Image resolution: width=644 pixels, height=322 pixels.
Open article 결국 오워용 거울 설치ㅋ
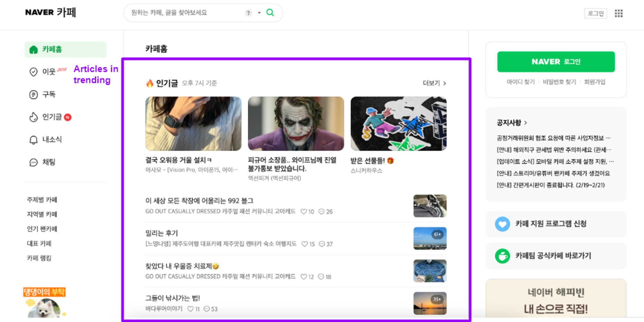(178, 160)
